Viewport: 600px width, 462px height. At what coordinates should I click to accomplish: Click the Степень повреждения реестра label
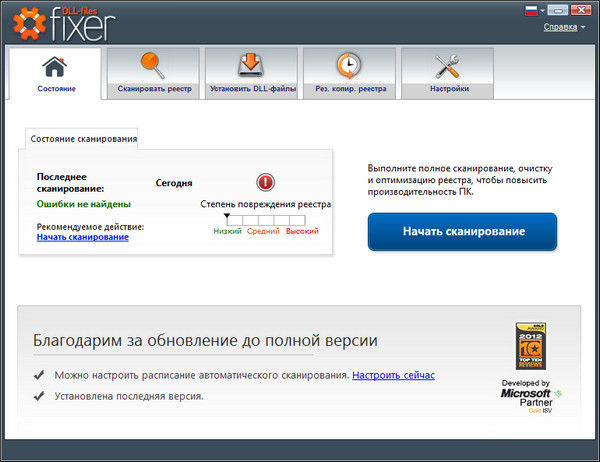point(266,204)
